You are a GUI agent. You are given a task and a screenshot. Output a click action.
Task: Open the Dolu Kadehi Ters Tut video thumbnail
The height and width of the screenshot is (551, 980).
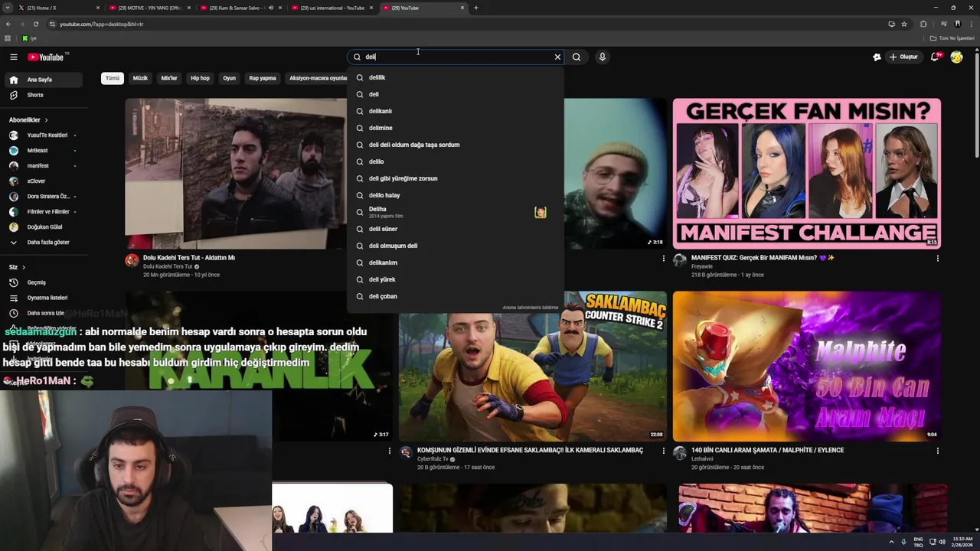(x=236, y=174)
